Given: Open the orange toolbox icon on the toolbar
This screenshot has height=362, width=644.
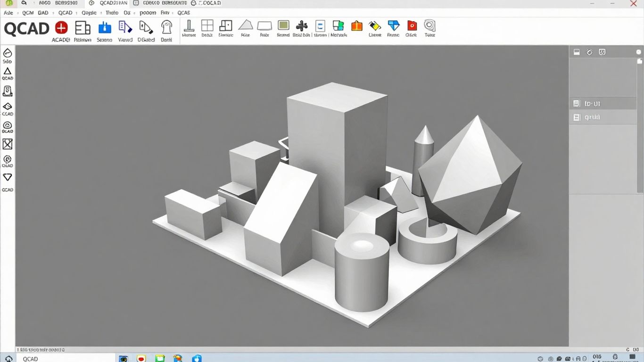Looking at the screenshot, I should click(x=357, y=27).
